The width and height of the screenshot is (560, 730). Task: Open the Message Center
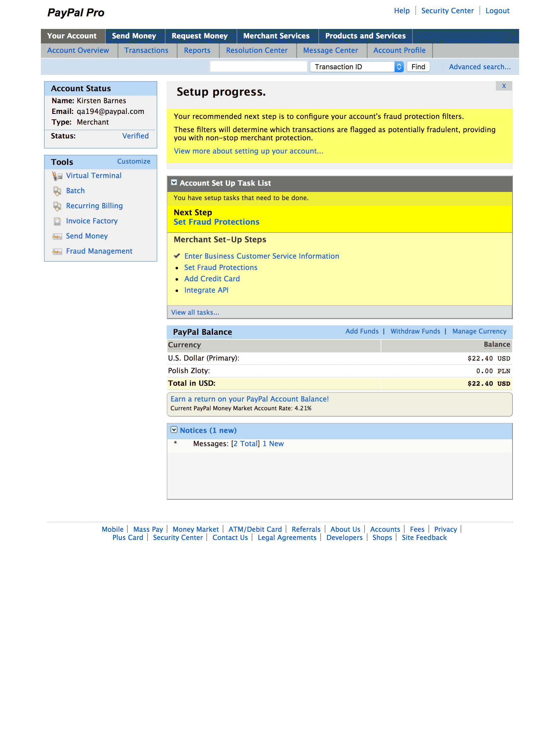coord(330,50)
